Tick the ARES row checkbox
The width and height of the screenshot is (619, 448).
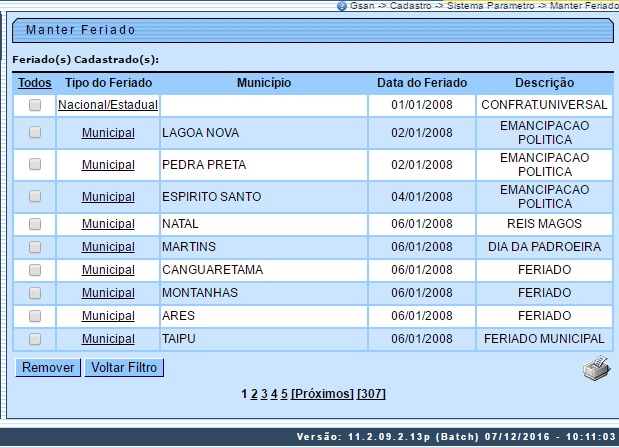[35, 316]
